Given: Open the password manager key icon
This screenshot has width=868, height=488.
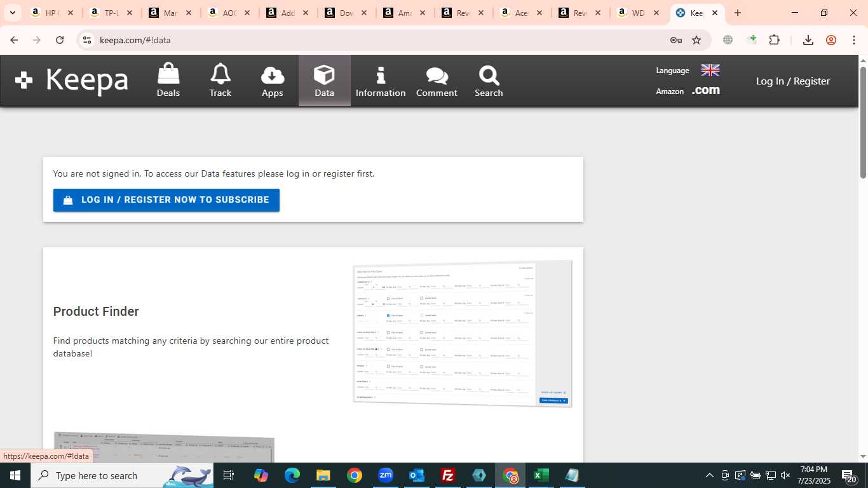Looking at the screenshot, I should point(675,40).
